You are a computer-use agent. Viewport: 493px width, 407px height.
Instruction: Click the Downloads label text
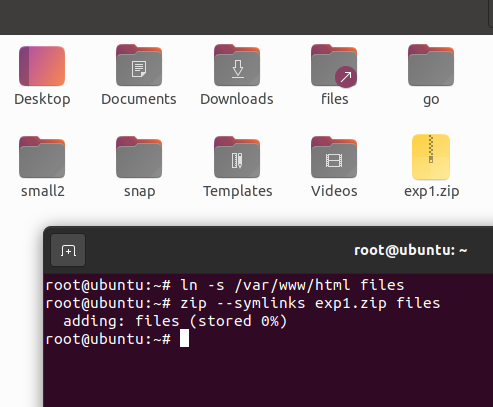[x=237, y=99]
